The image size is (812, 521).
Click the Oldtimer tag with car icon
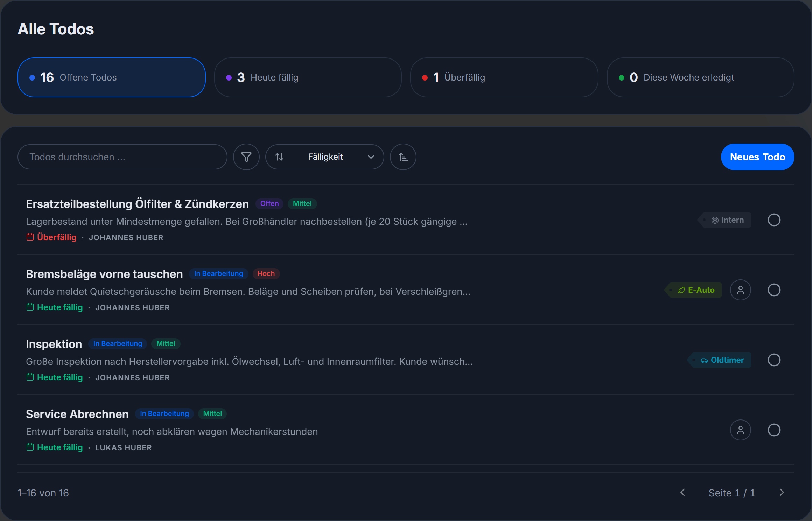(x=719, y=360)
